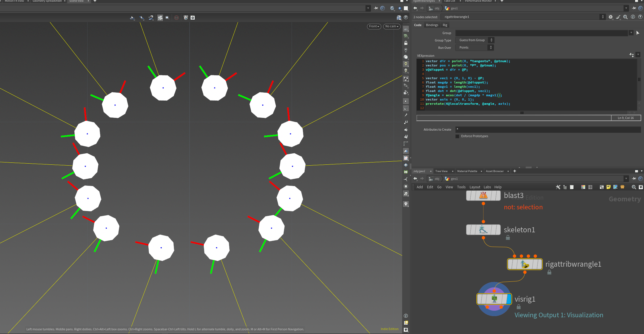Open the Run Over dropdown set to Points
Screen dimensions: 644x334
point(474,48)
